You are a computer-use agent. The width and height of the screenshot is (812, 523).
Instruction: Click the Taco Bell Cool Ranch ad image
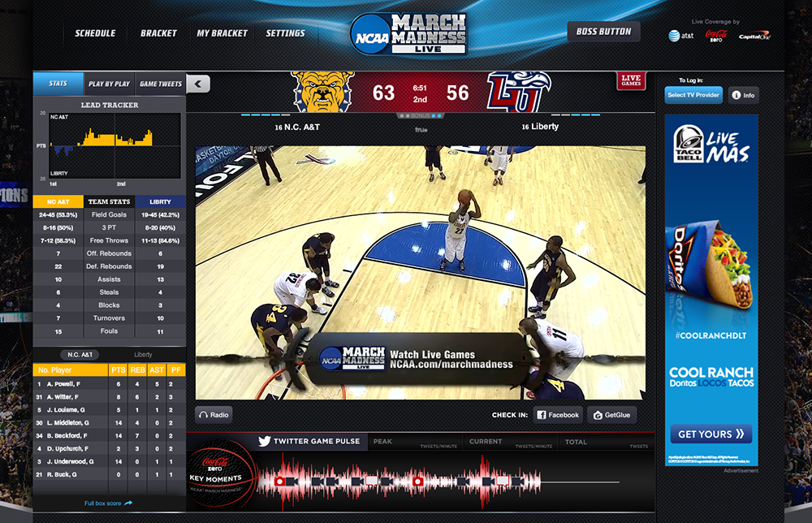click(x=711, y=290)
